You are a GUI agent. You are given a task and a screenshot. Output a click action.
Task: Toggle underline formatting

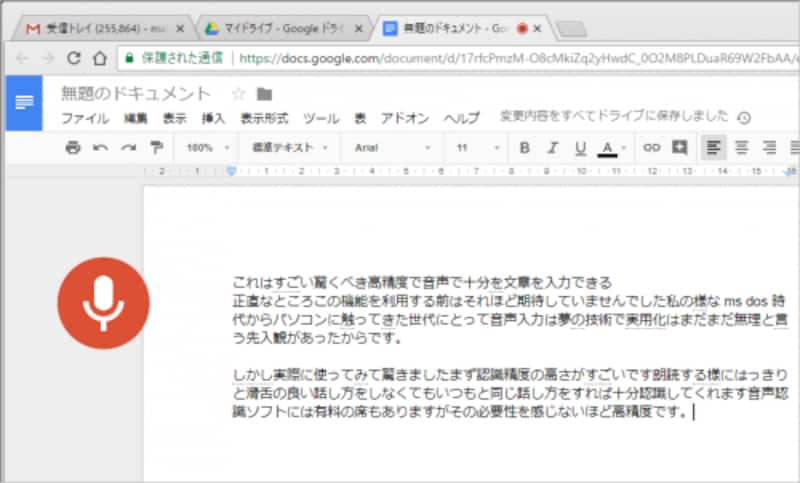580,148
